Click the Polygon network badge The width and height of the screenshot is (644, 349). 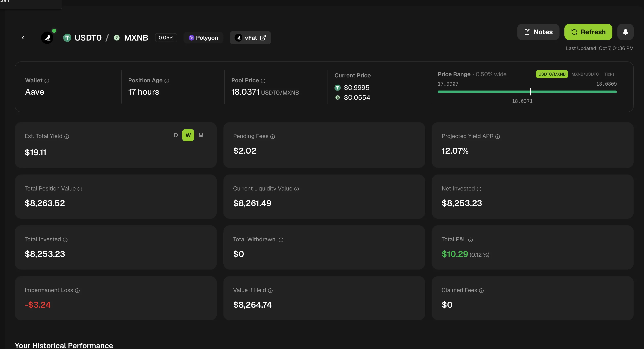tap(203, 38)
